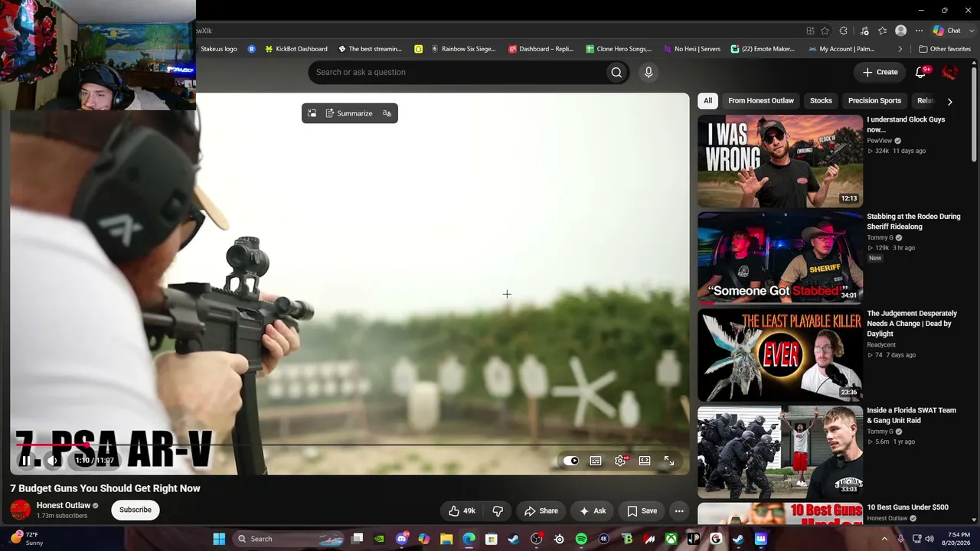Add this page to favorites star
Viewport: 980px width, 551px height.
click(x=825, y=31)
